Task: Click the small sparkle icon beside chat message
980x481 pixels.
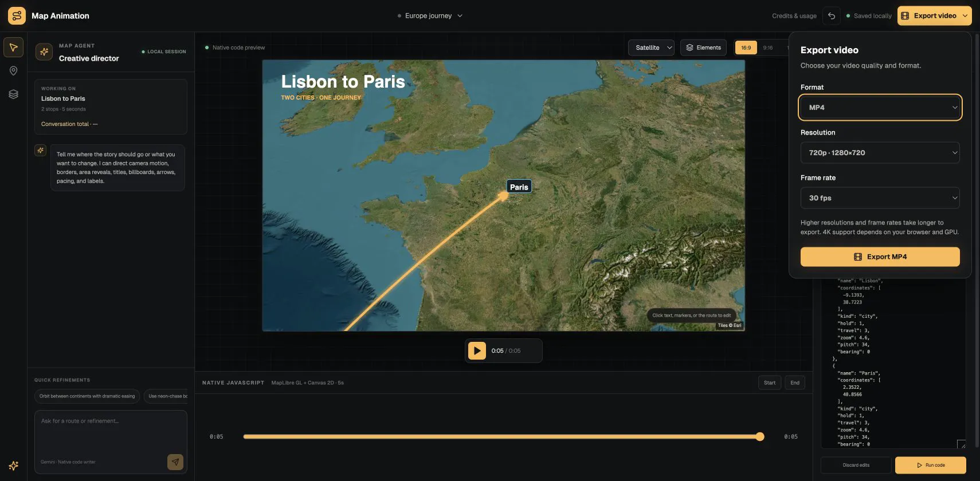Action: (40, 150)
